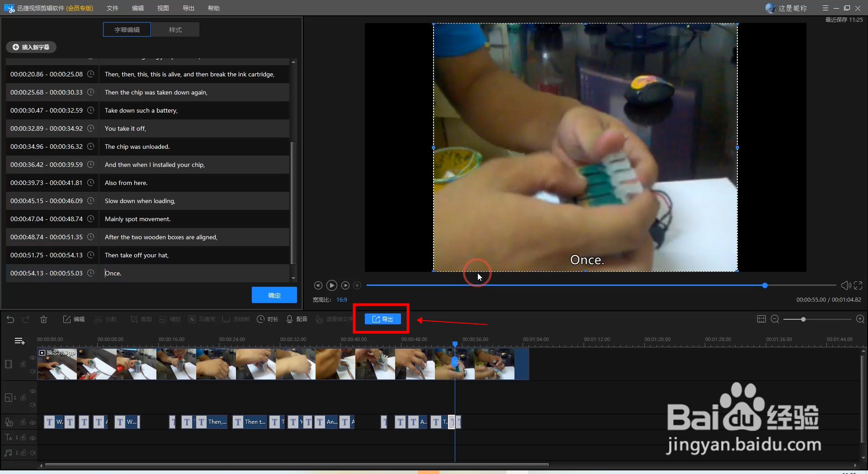Hide the text track TA 1
Viewport: 868px width, 474px height.
[33, 437]
